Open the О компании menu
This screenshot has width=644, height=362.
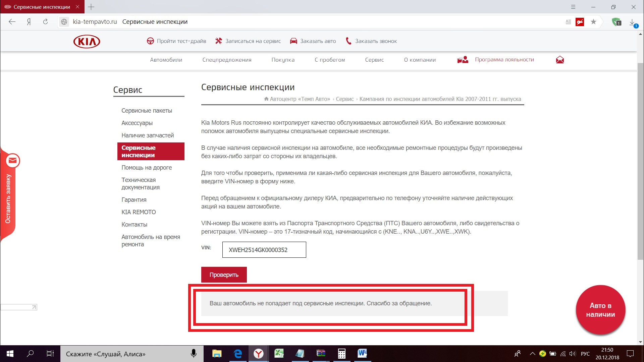[420, 60]
